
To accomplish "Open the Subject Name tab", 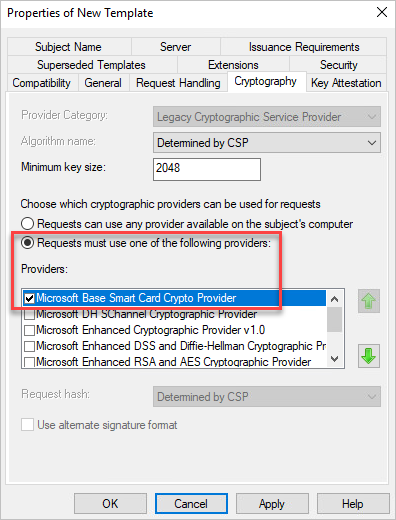I will pos(68,47).
